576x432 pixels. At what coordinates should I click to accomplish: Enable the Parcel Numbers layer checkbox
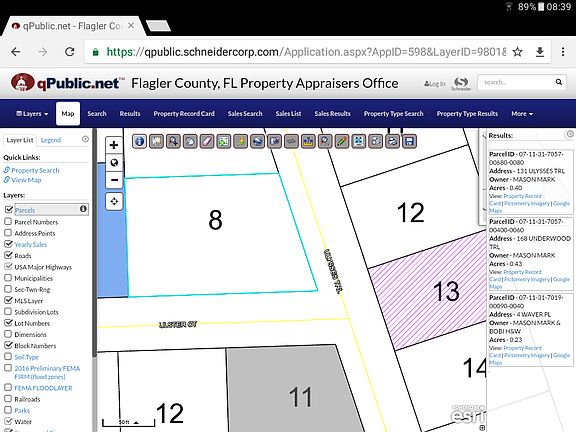[x=8, y=222]
